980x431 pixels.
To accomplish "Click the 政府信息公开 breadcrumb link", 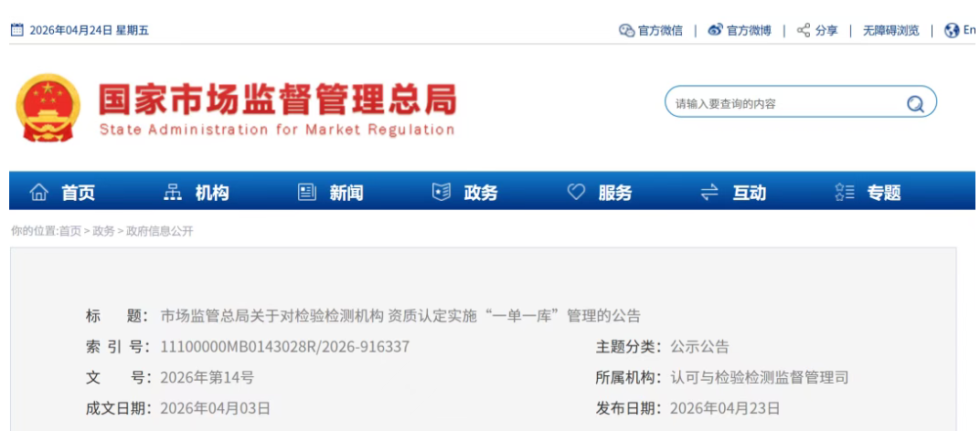I will click(x=160, y=231).
